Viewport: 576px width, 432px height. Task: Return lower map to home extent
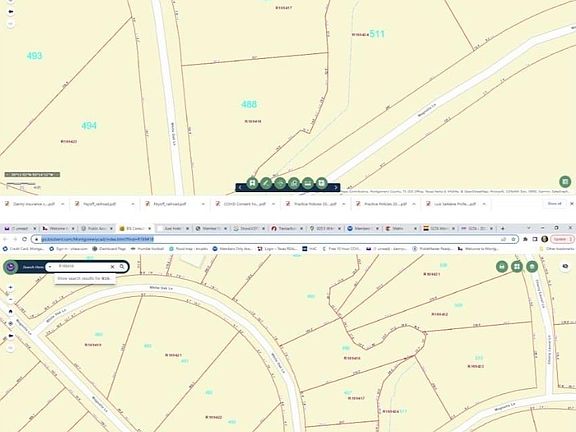pyautogui.click(x=11, y=312)
